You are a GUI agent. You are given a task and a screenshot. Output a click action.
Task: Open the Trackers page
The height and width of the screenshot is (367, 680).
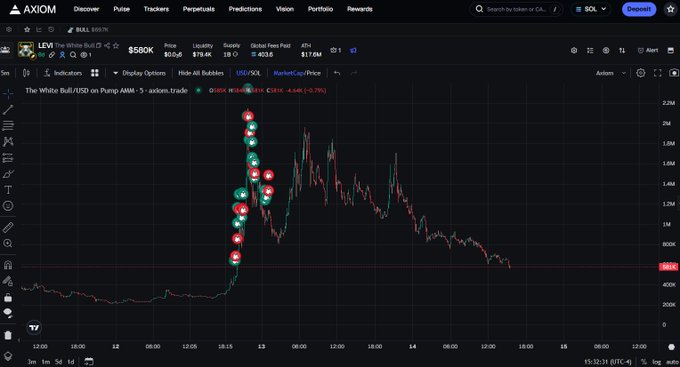click(x=156, y=9)
